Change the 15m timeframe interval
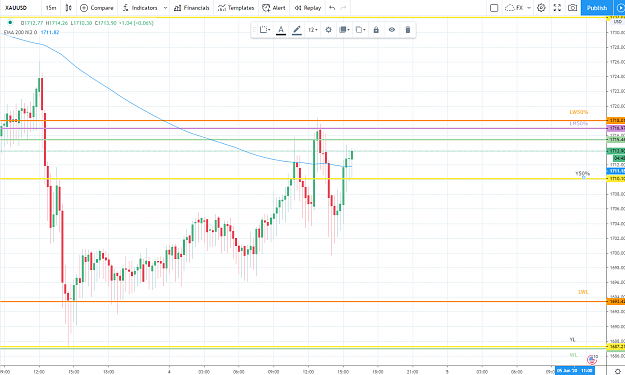Viewport: 625px width, 375px height. pos(51,8)
